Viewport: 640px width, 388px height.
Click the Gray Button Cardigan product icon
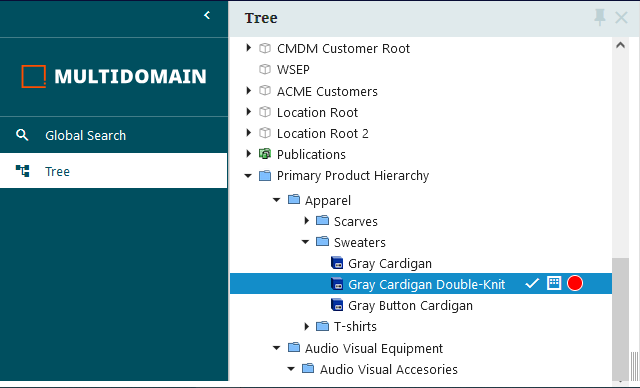[337, 305]
